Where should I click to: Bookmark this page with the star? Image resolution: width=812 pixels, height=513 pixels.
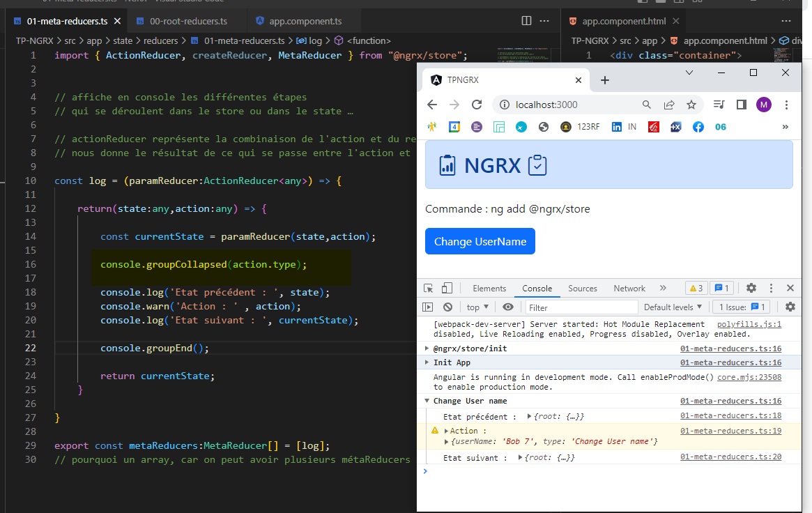tap(691, 105)
